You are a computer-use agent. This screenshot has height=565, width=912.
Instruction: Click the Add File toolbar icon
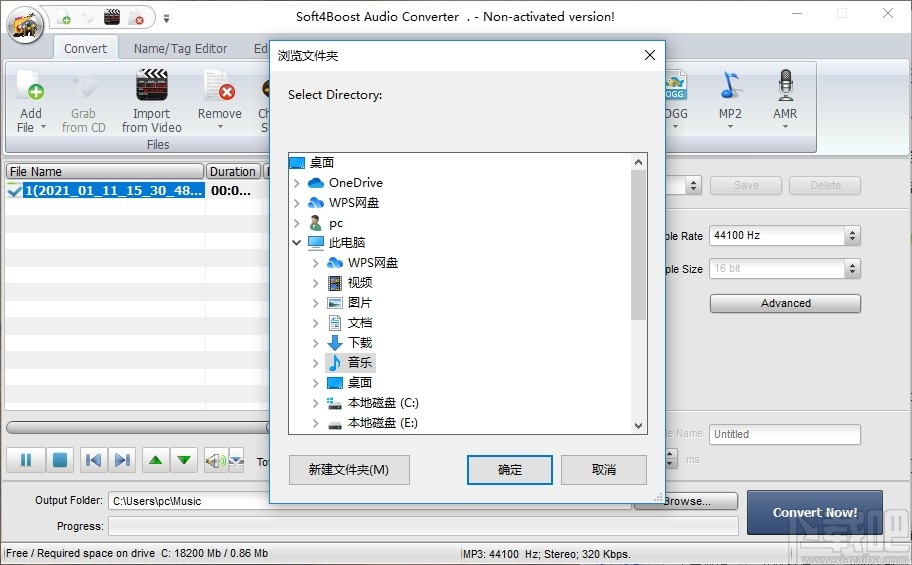coord(30,87)
